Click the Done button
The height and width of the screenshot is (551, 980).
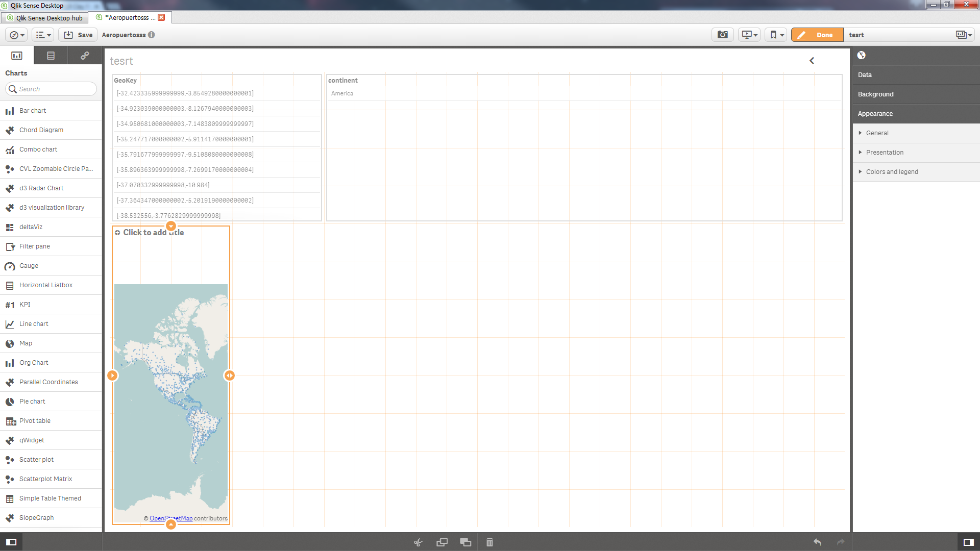point(817,34)
